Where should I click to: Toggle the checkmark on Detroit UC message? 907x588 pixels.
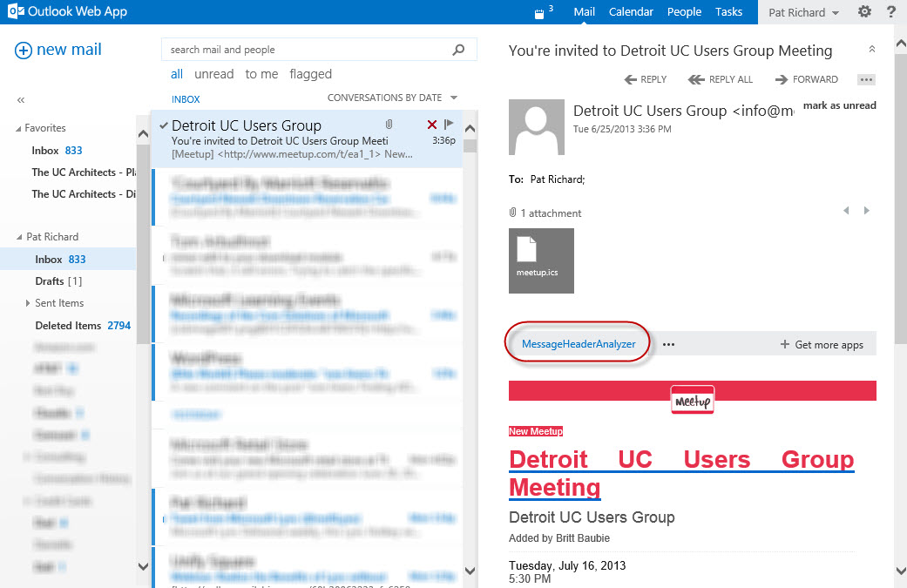[164, 125]
